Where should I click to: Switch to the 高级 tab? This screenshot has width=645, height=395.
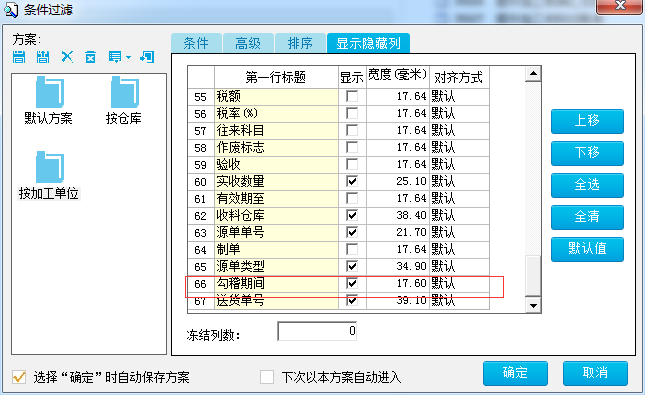click(248, 43)
